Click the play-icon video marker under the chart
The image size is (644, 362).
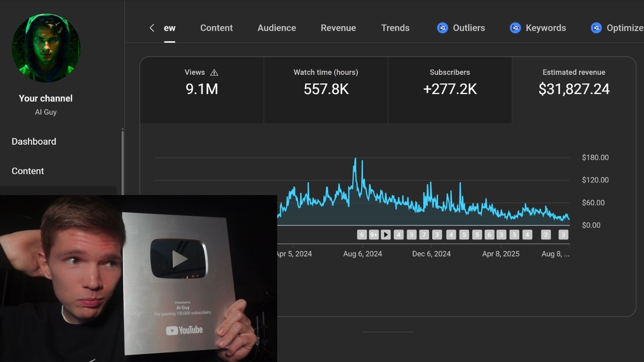coord(386,235)
